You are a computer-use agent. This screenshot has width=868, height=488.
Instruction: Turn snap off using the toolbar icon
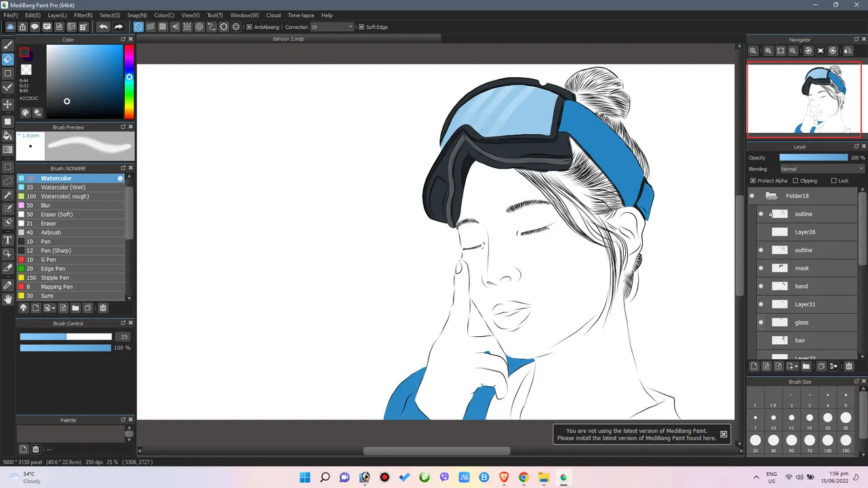point(138,27)
